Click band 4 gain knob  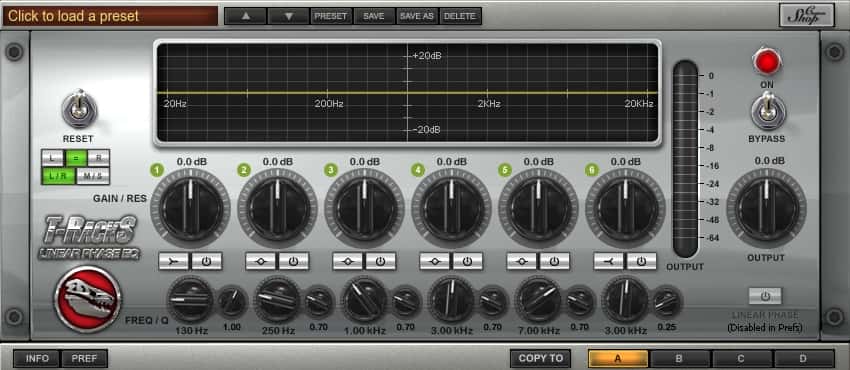(x=451, y=209)
